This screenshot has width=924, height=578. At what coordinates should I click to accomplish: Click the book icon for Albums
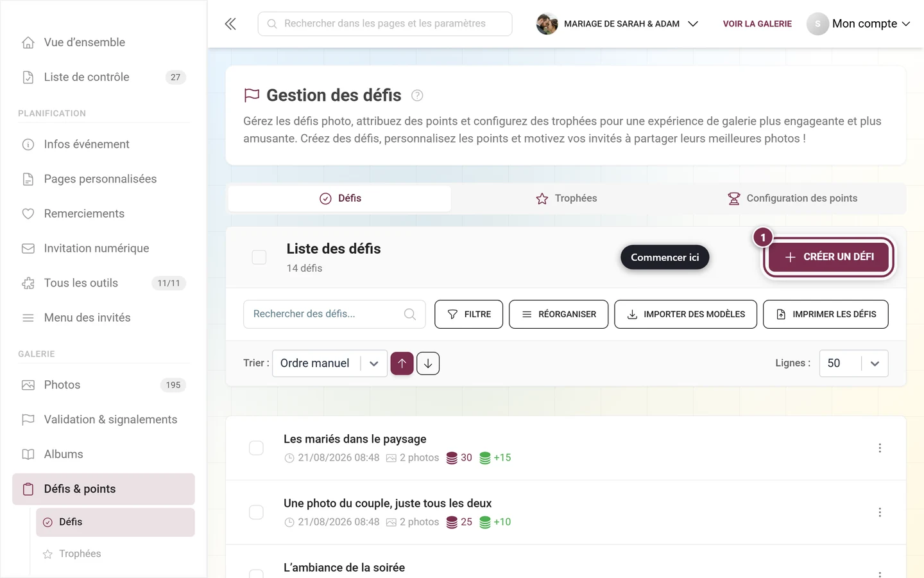(28, 455)
